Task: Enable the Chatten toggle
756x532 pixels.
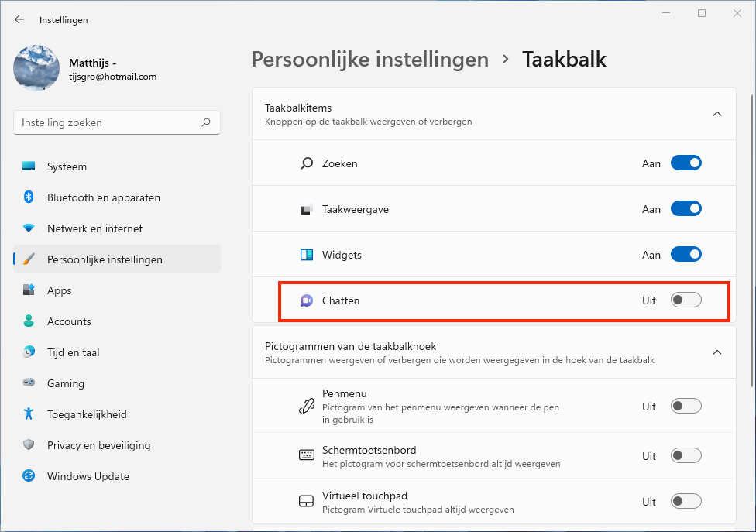Action: [686, 300]
